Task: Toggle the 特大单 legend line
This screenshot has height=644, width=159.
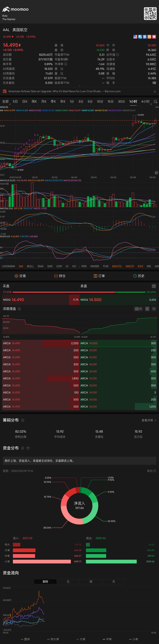Action: tap(53, 639)
